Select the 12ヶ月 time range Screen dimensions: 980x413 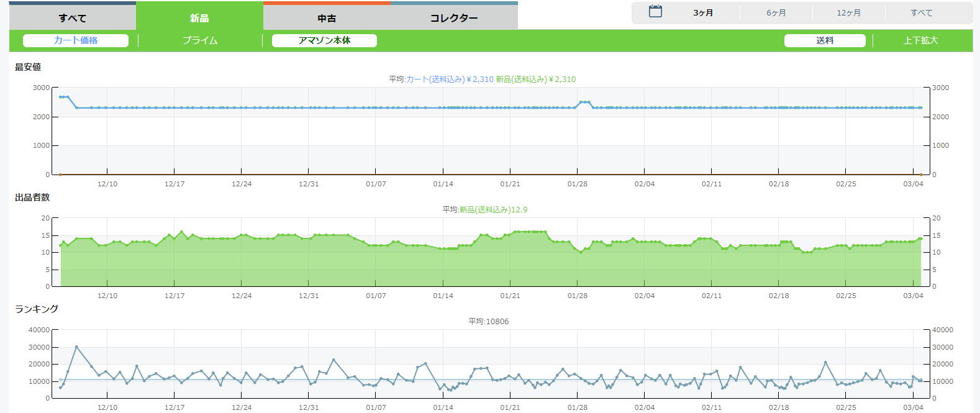click(x=848, y=13)
